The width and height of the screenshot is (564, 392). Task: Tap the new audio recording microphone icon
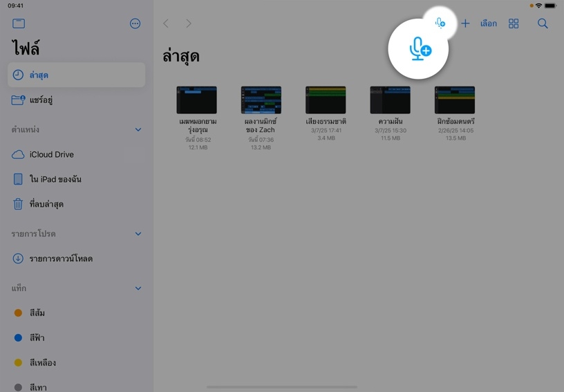point(440,23)
